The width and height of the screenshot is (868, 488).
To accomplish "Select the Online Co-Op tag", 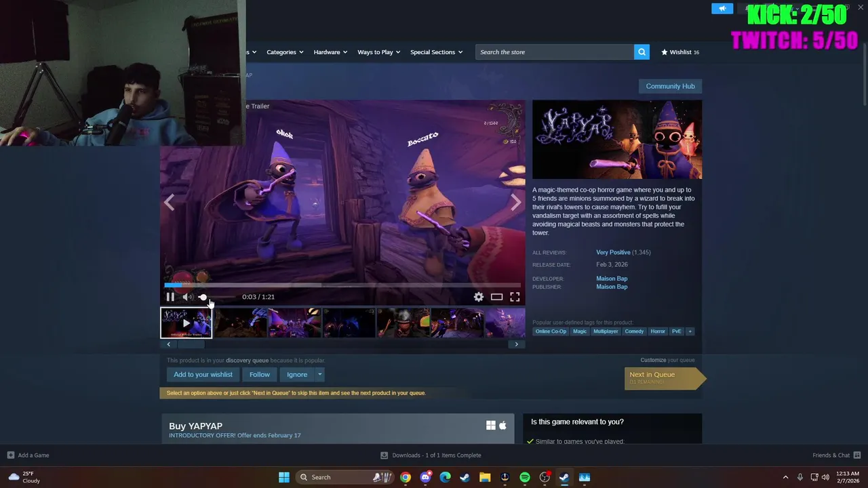I will pyautogui.click(x=551, y=331).
